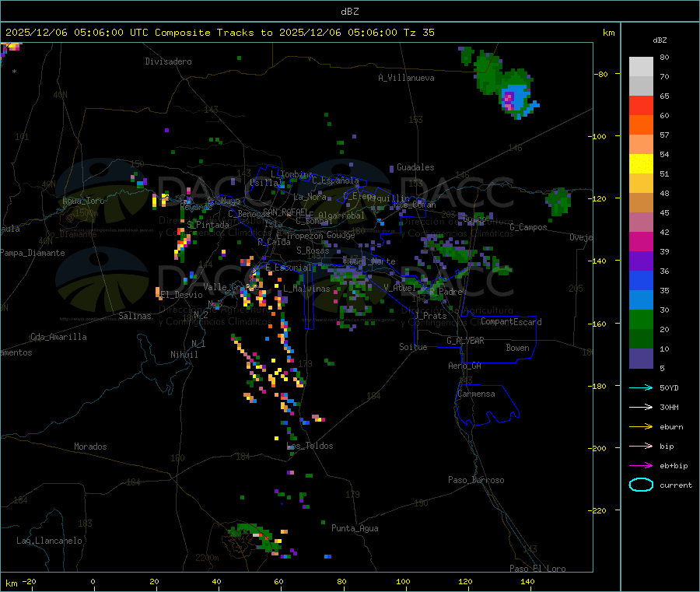Screen dimensions: 700x592
Task: Click the 'Carmensa' place label
Action: point(476,394)
